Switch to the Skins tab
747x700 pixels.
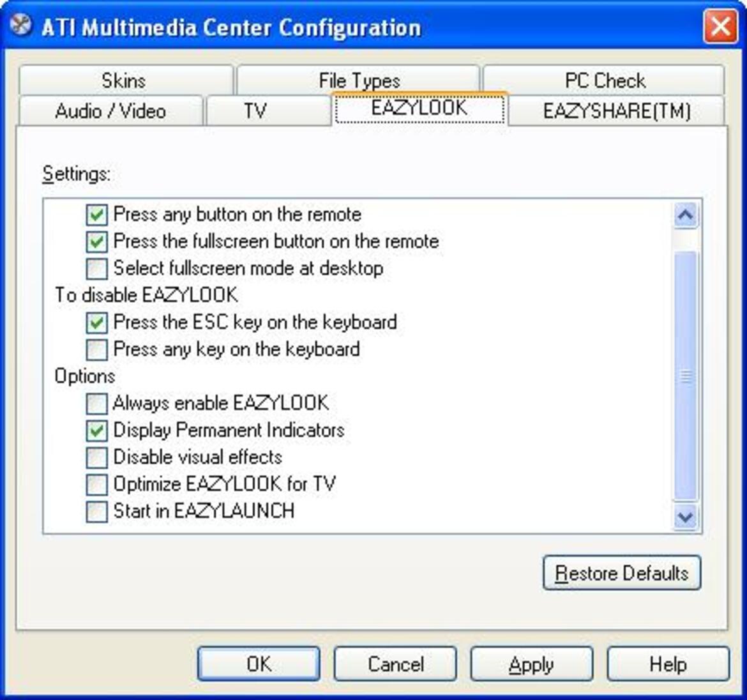(x=126, y=80)
